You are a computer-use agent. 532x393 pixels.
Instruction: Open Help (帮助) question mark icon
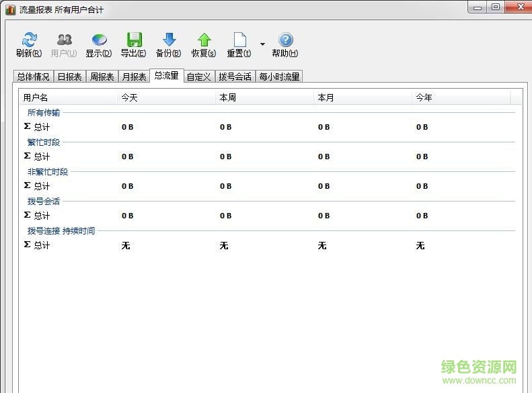(285, 41)
